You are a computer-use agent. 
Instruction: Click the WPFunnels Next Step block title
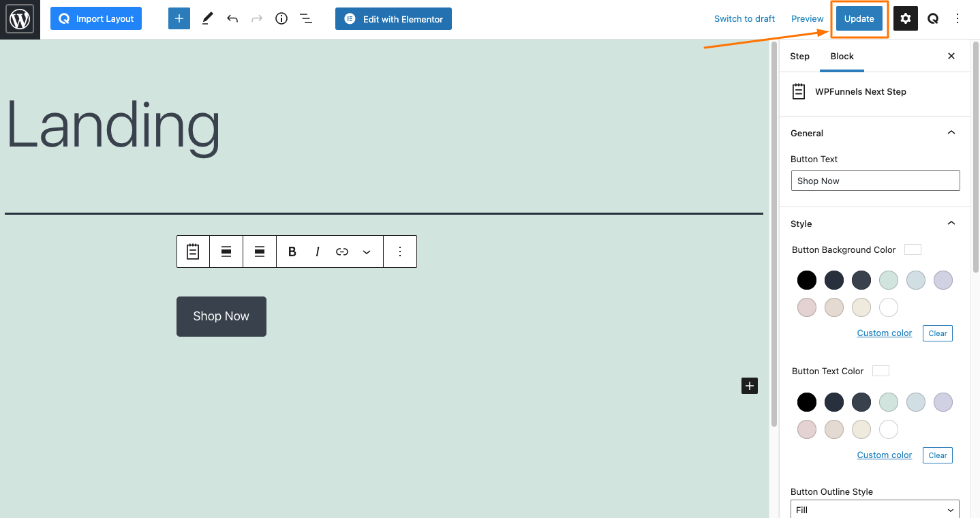pos(861,91)
